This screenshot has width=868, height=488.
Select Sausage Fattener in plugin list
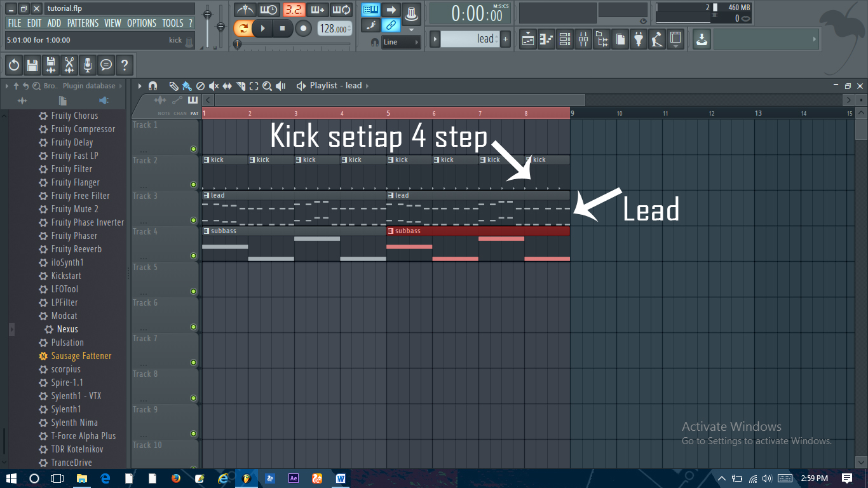[x=81, y=356]
